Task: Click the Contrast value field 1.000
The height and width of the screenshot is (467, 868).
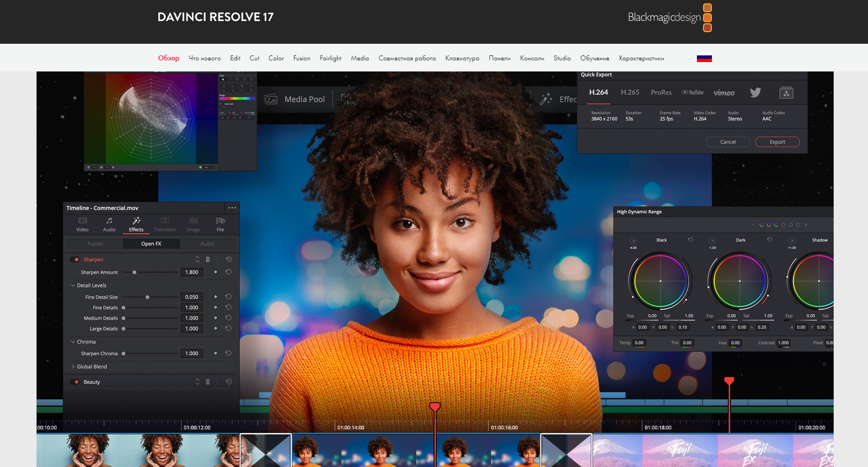Action: tap(783, 342)
